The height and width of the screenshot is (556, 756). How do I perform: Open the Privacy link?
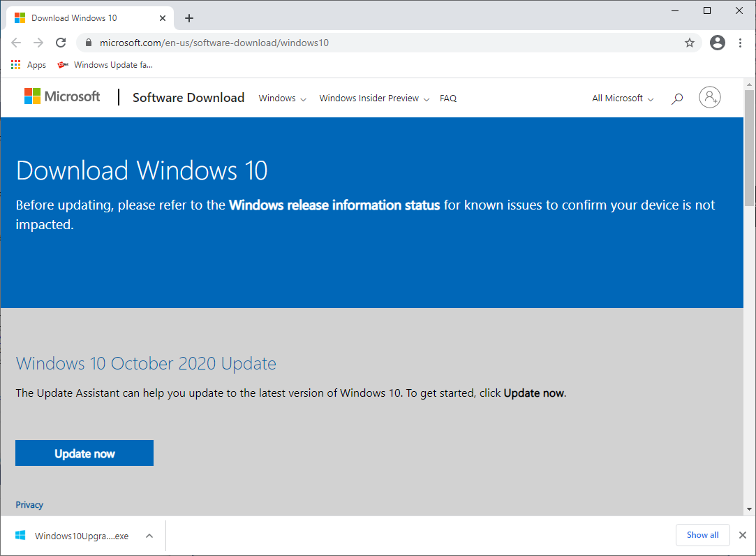tap(29, 504)
